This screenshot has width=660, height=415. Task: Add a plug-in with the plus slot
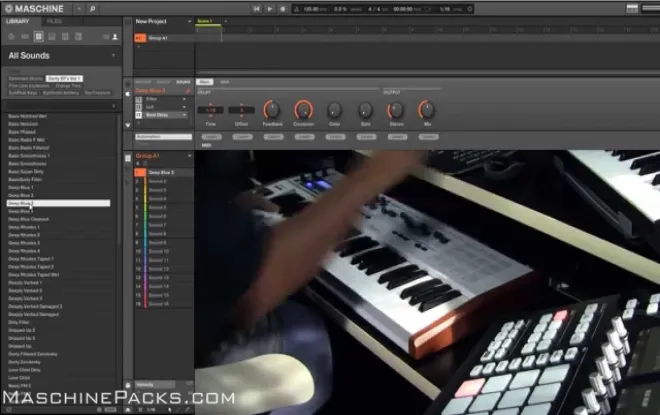(138, 122)
